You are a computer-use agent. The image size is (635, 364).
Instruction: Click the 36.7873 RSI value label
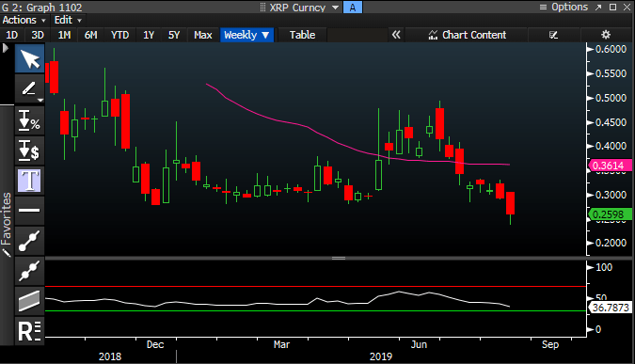pyautogui.click(x=610, y=308)
